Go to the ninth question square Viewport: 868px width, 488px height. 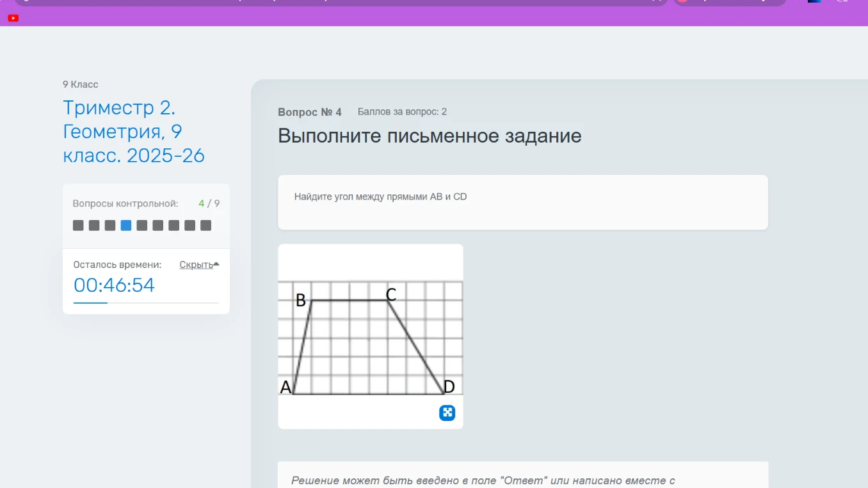point(205,225)
